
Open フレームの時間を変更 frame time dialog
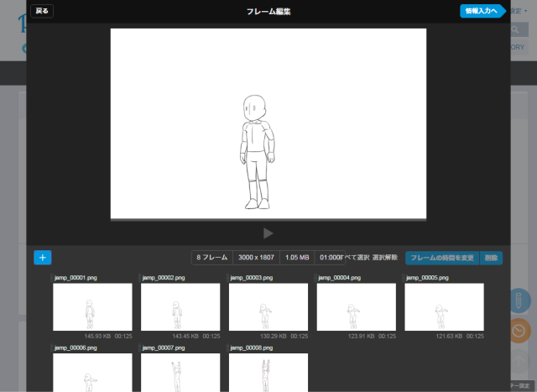(x=442, y=258)
